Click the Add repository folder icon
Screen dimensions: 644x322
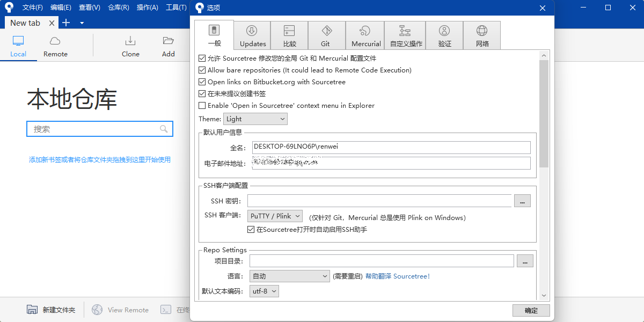pos(169,41)
